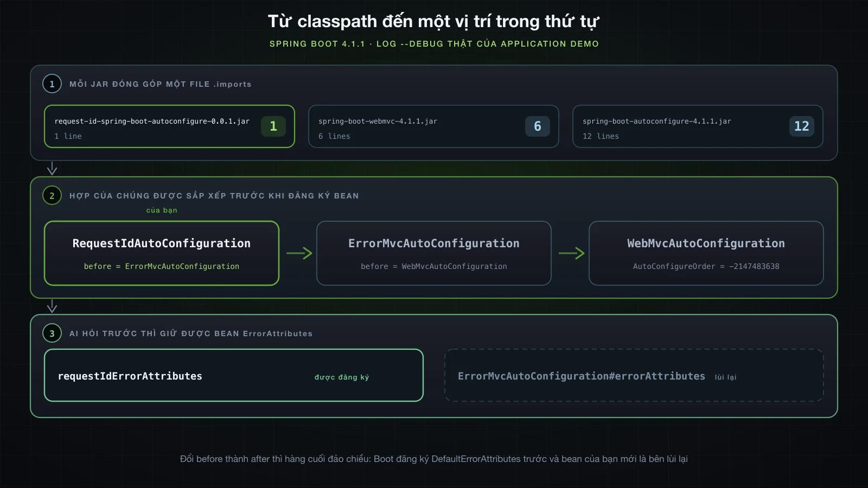868x488 pixels.
Task: Click the arrow pointing to WebMvcAutoConfiguration
Action: coord(572,253)
